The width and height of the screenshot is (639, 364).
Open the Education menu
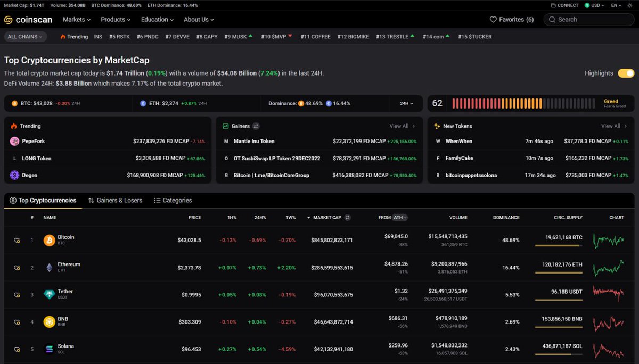[x=158, y=20]
